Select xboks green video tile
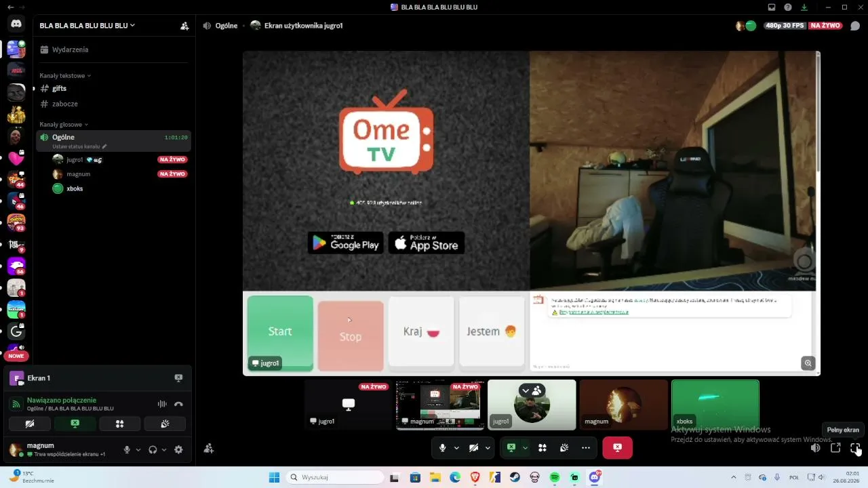The image size is (868, 488). coord(715,405)
